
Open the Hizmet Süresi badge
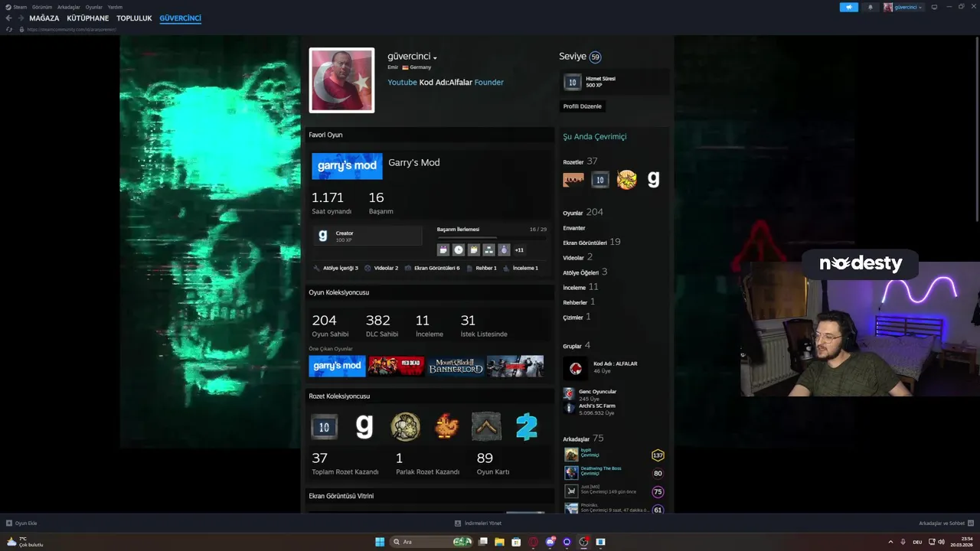point(615,82)
